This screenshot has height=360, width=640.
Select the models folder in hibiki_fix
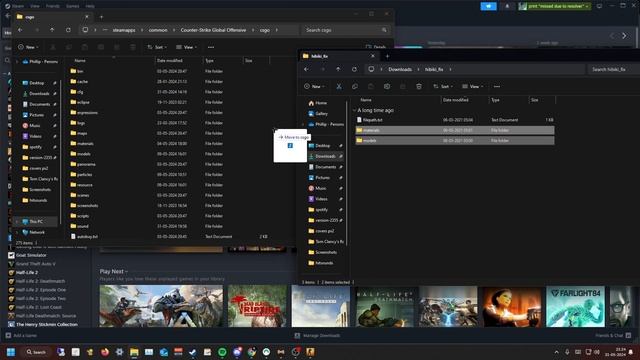coord(455,140)
